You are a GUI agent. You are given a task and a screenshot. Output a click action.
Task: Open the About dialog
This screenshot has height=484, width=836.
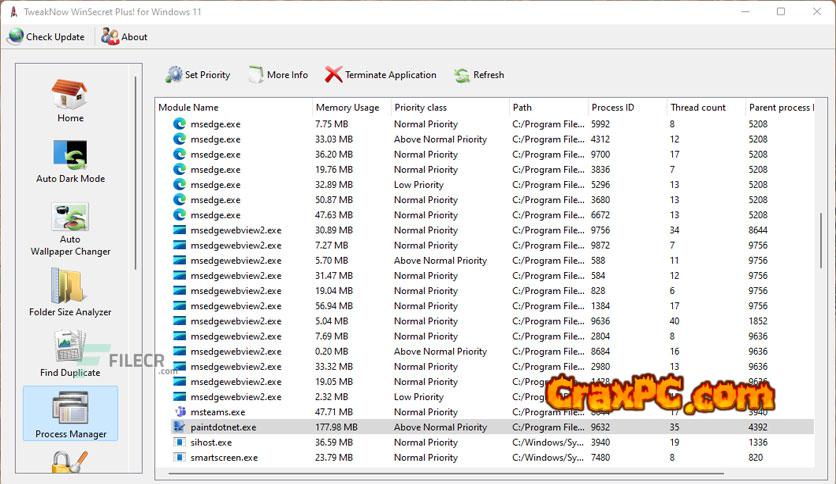(124, 37)
